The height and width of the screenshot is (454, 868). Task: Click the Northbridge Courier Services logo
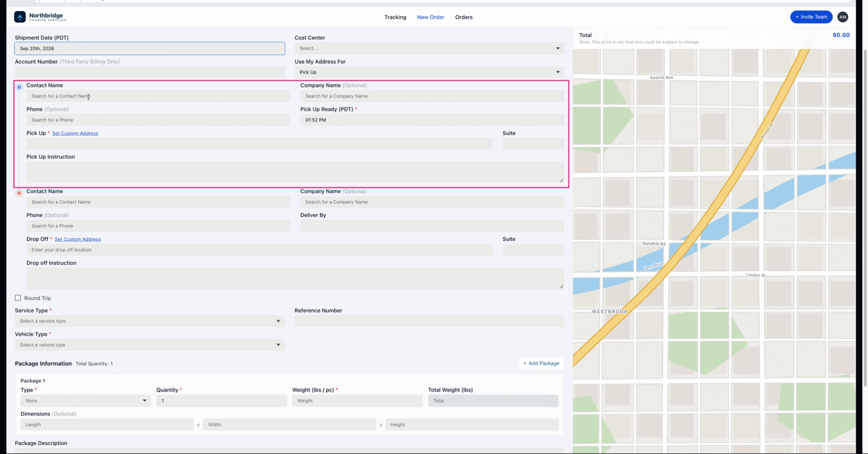click(x=40, y=17)
